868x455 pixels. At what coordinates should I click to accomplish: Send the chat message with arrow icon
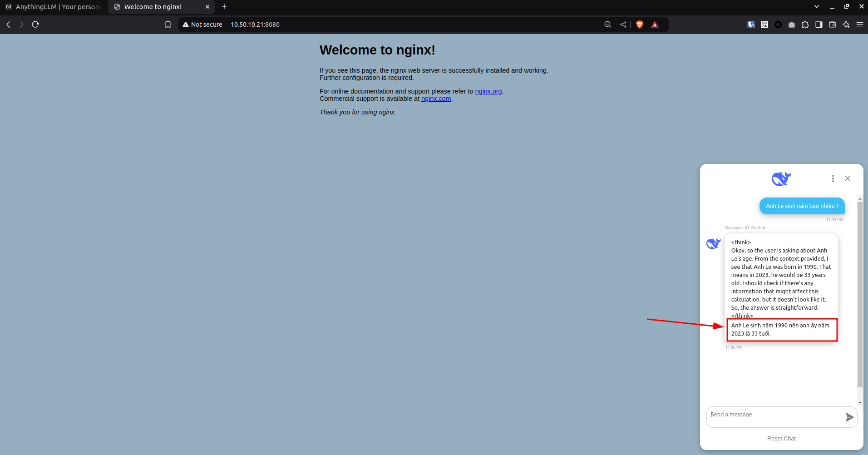(849, 417)
